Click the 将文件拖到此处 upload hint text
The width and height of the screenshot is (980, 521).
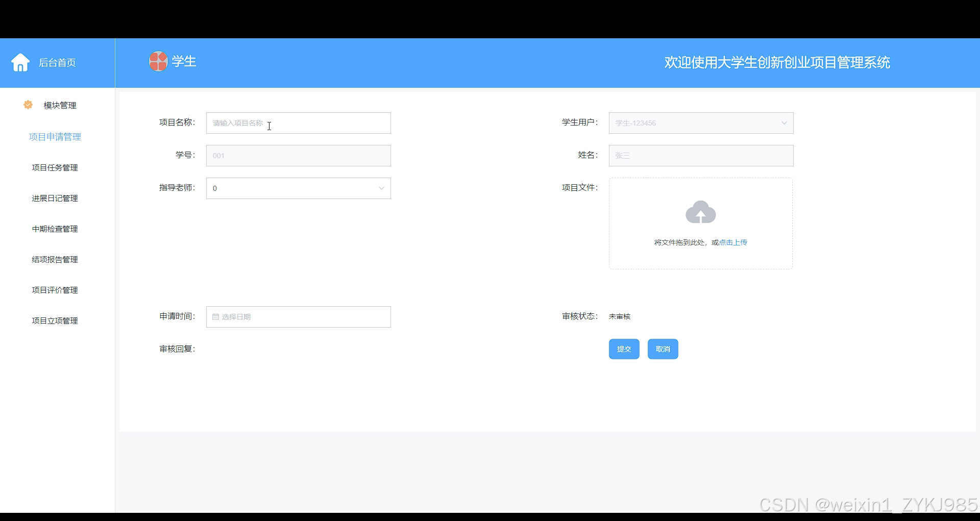679,242
